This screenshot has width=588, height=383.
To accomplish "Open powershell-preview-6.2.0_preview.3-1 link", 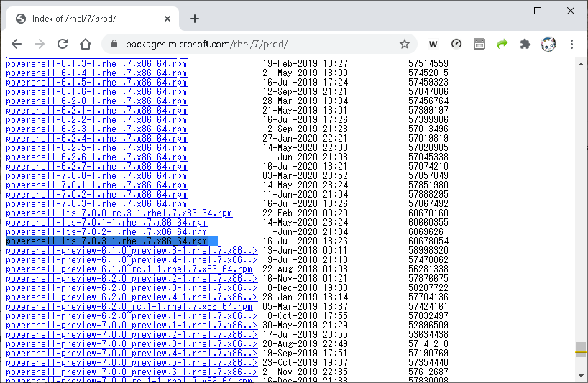I will (132, 288).
